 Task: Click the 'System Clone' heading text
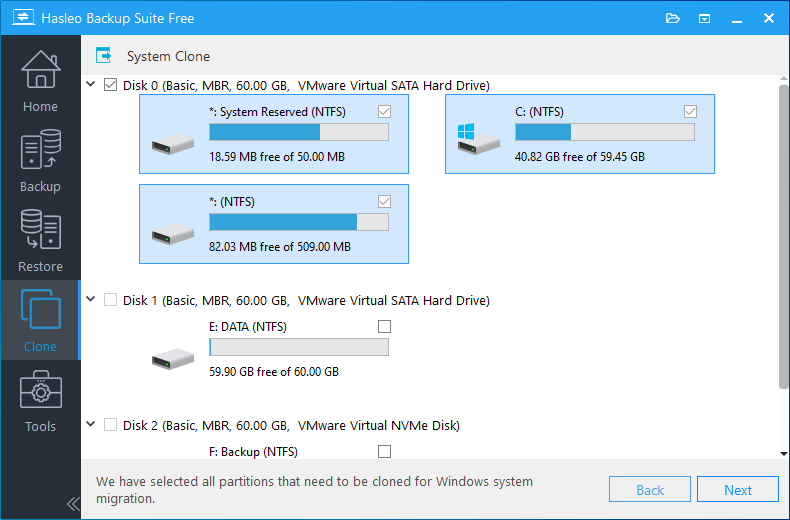[x=168, y=56]
